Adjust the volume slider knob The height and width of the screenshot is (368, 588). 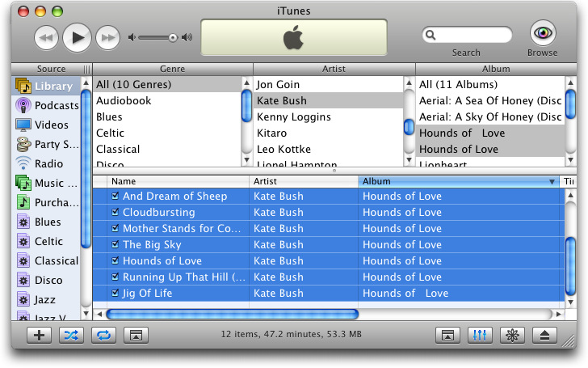pos(173,37)
